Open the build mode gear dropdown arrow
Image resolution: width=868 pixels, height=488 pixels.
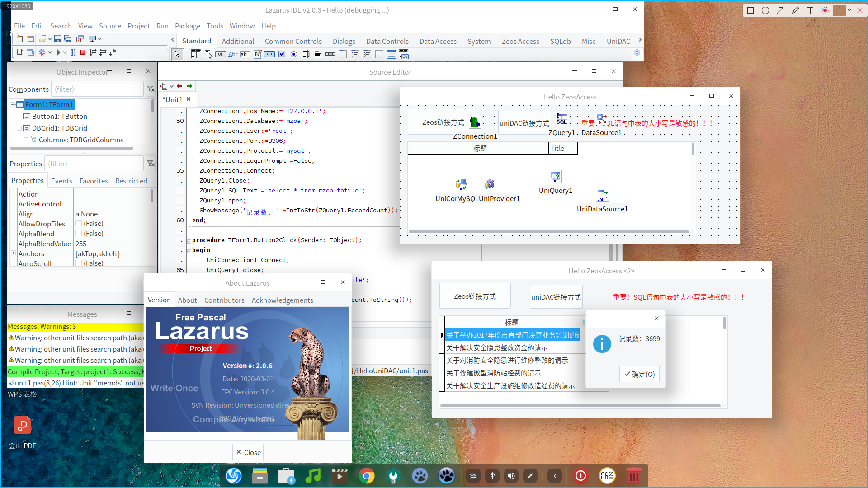tap(50, 52)
